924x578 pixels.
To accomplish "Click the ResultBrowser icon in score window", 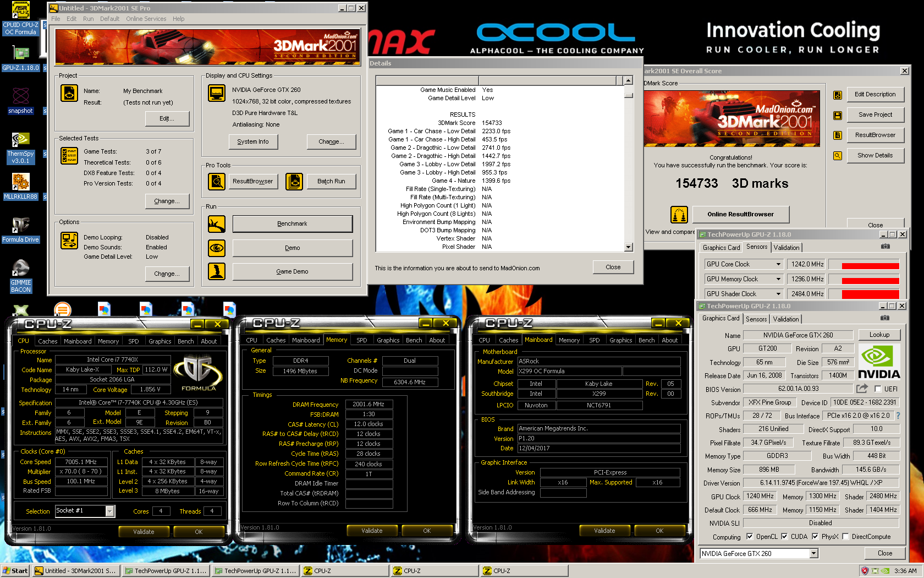I will click(838, 135).
